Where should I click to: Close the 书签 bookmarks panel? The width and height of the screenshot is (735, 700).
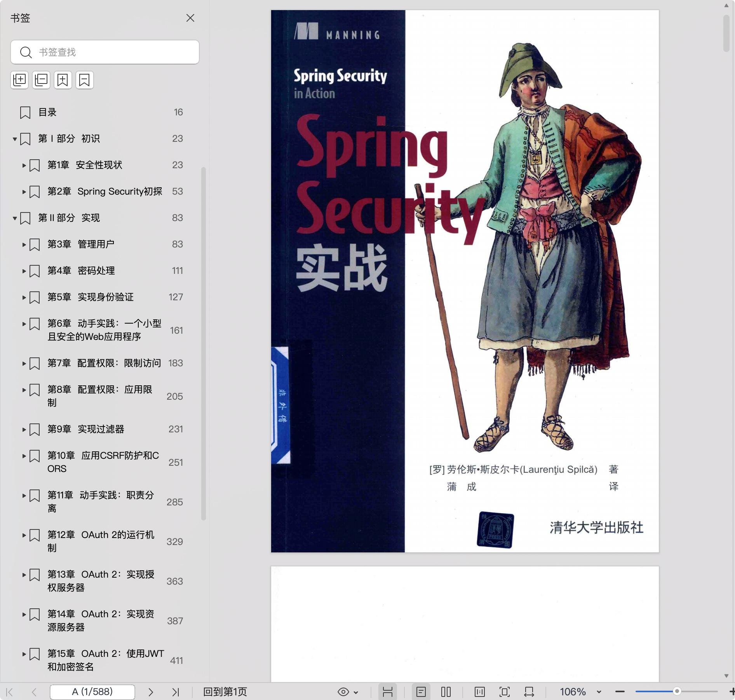coord(190,18)
